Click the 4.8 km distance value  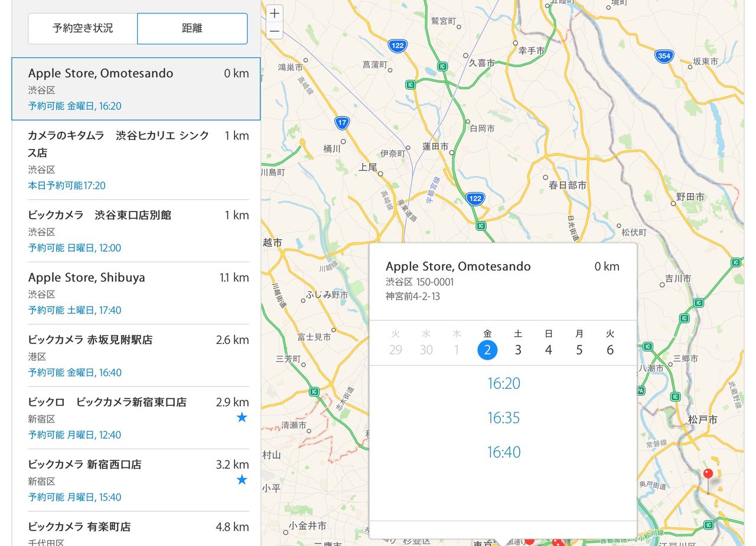(232, 526)
